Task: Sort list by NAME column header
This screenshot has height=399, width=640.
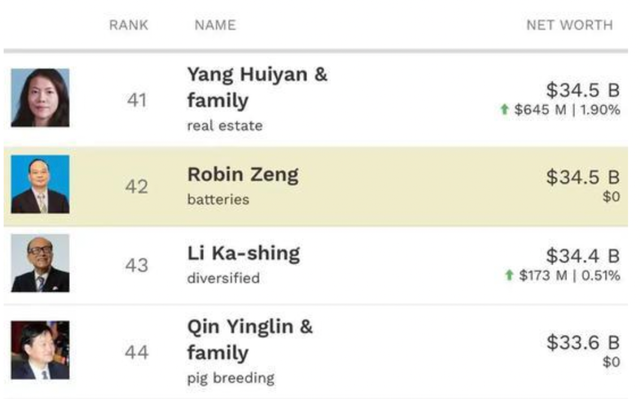Action: click(215, 25)
